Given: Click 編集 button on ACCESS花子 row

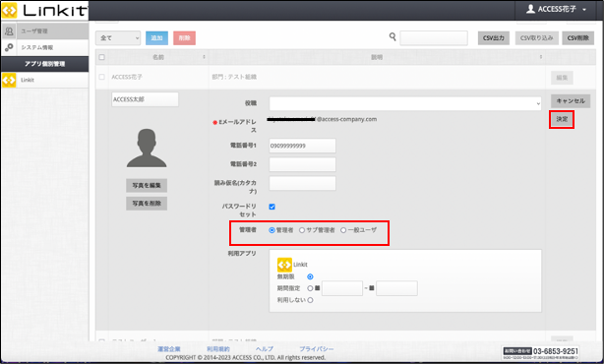Looking at the screenshot, I should point(562,78).
